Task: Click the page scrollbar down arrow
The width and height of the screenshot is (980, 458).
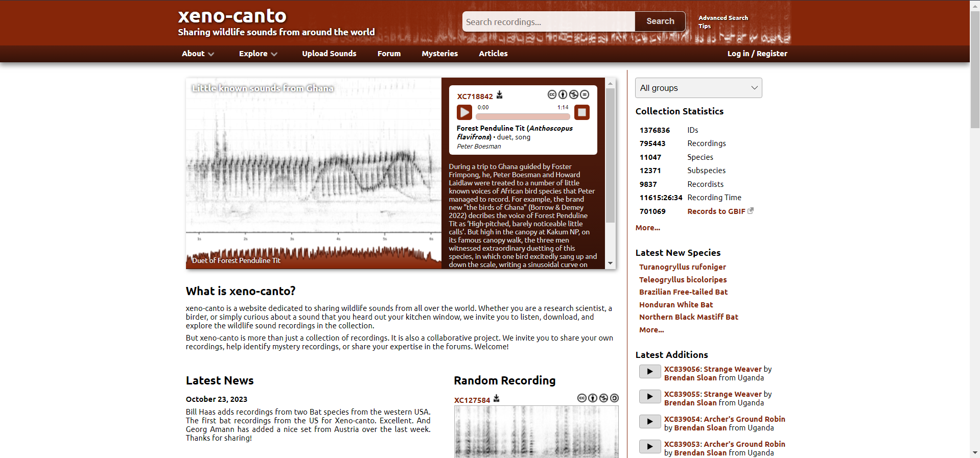Action: (x=975, y=453)
